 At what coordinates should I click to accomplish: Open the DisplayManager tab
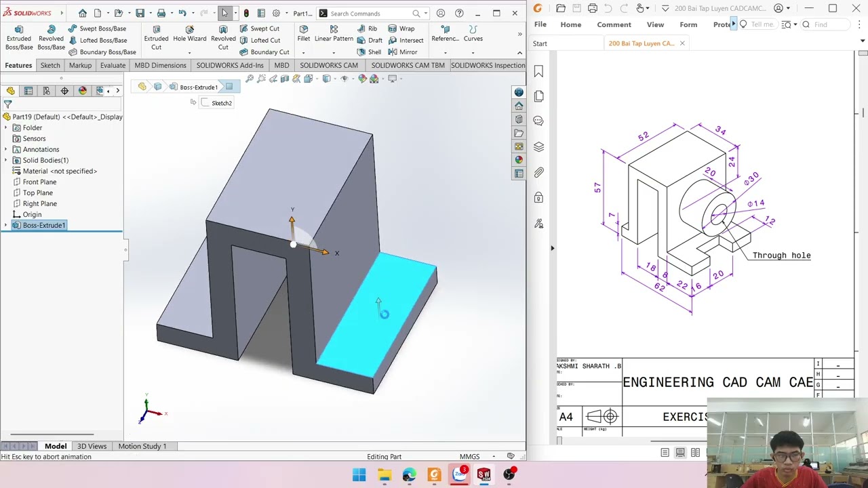coord(83,91)
